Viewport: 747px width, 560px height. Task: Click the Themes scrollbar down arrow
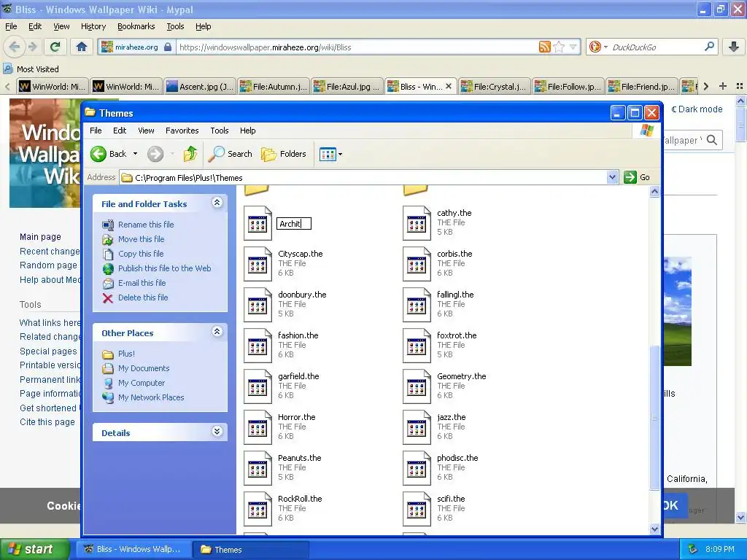coord(654,529)
